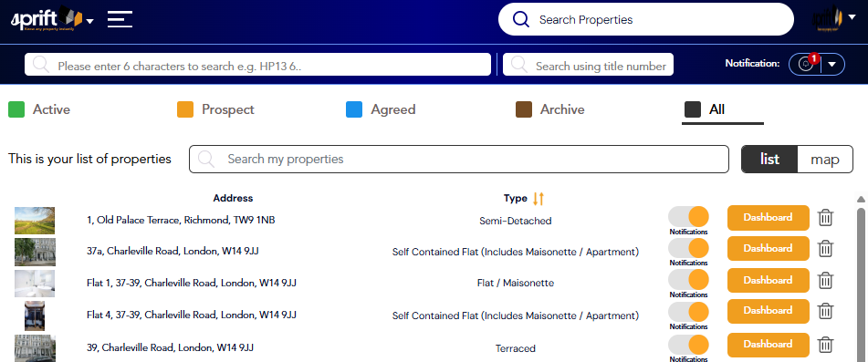
Task: Click address Flat 4, 37-39, Charleville Road
Action: 192,315
